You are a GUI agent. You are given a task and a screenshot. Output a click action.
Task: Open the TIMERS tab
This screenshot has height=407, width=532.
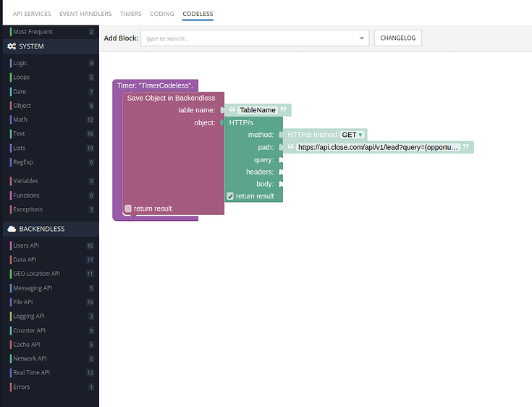pos(130,14)
